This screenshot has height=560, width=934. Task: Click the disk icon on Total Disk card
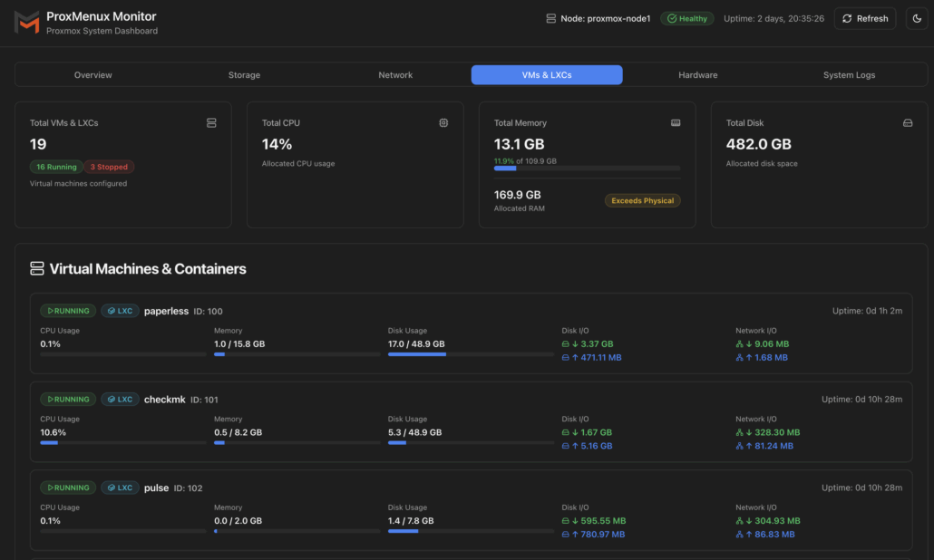pos(907,122)
